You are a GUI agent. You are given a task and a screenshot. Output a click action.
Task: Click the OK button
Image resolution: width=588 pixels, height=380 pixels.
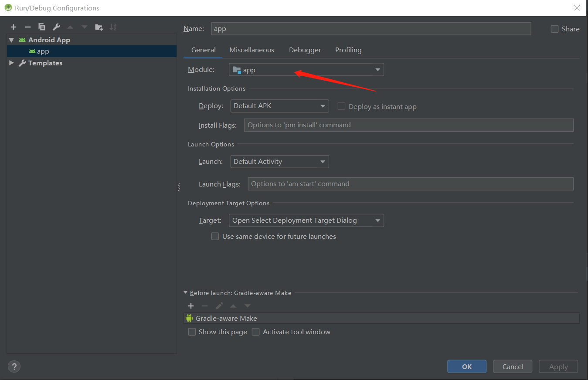point(466,366)
